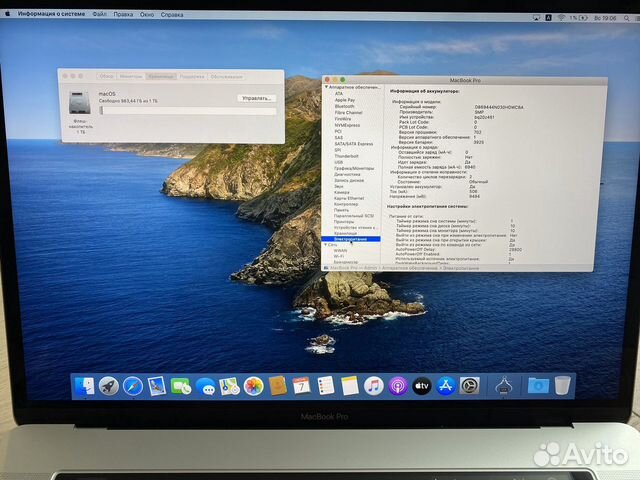Open Apple TV app in Dock
This screenshot has width=640, height=480.
coord(422,386)
